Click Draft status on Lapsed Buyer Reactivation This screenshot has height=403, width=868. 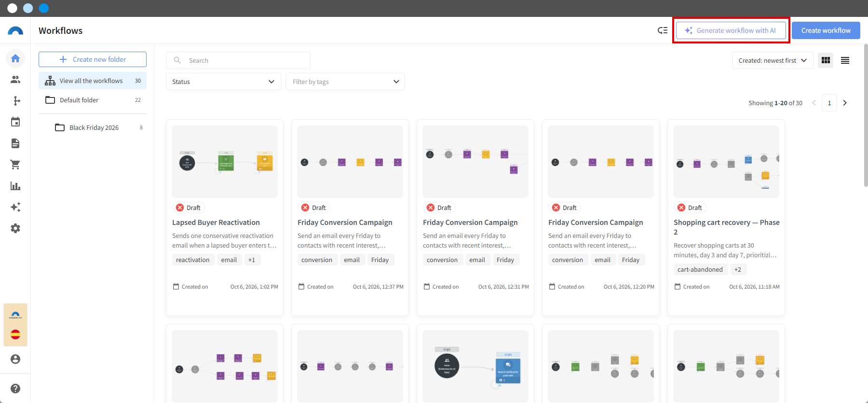click(189, 208)
